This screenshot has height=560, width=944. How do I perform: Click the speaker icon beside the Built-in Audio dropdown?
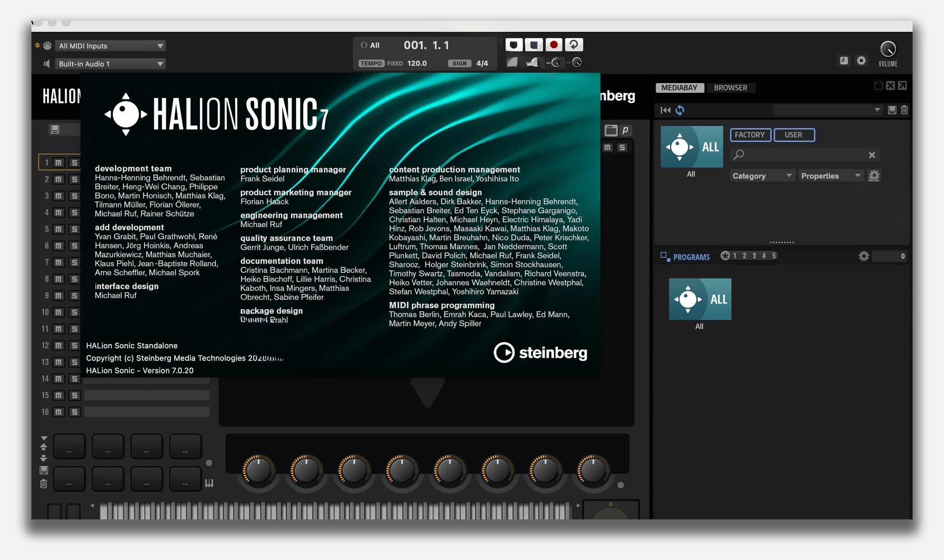click(47, 64)
